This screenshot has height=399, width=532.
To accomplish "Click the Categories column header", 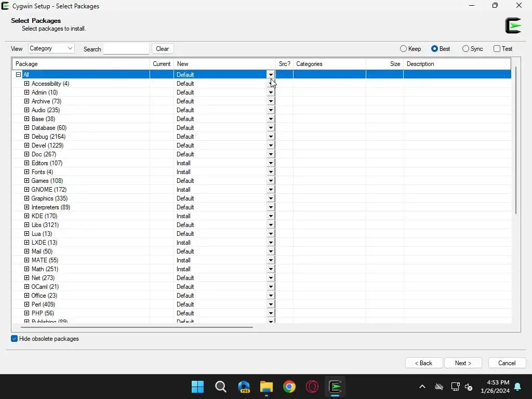I will [x=329, y=64].
